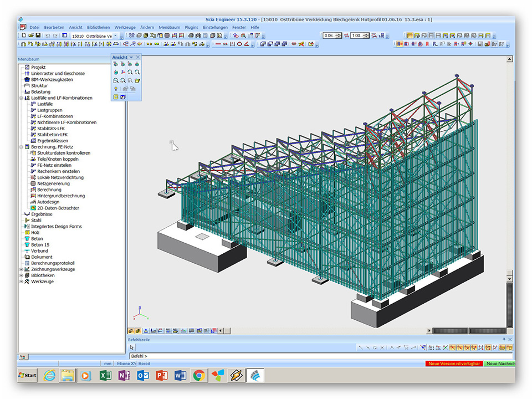Open Excel from the Windows taskbar
This screenshot has height=399, width=532.
click(x=105, y=375)
